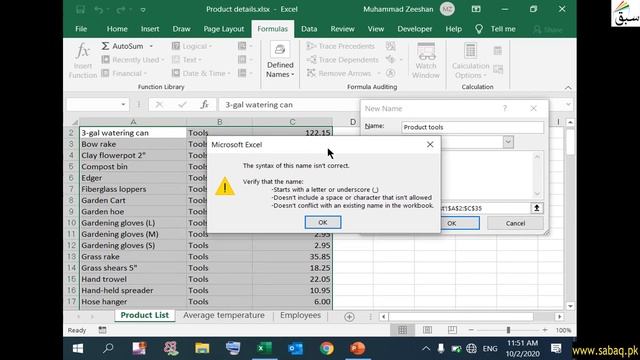Open Ribbon Display Options icon
Image resolution: width=640 pixels, height=360 pixels.
point(476,9)
